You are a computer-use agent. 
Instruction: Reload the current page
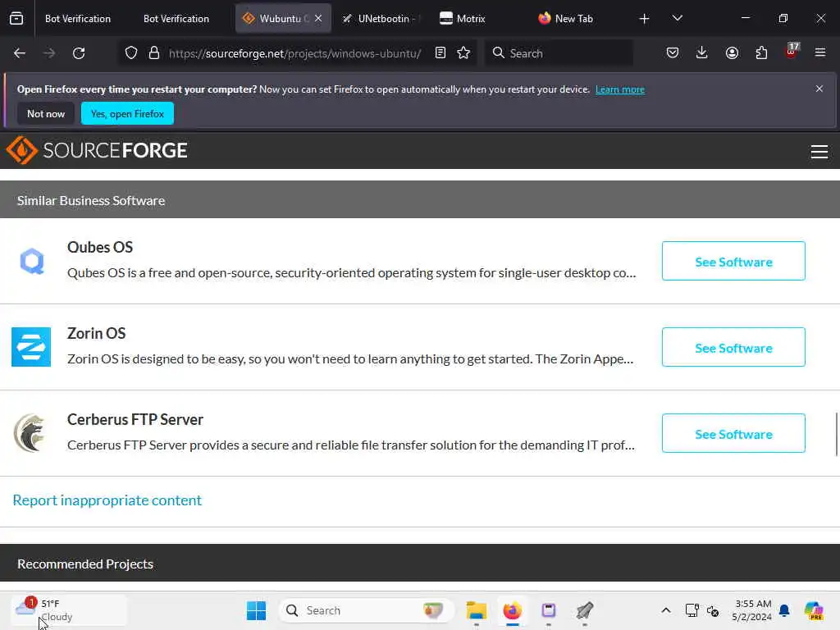pos(79,53)
